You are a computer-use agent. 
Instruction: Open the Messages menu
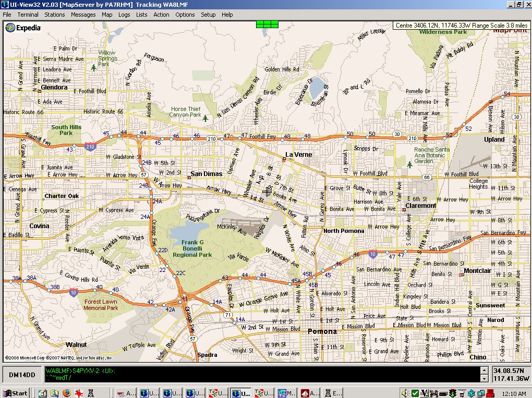(83, 15)
